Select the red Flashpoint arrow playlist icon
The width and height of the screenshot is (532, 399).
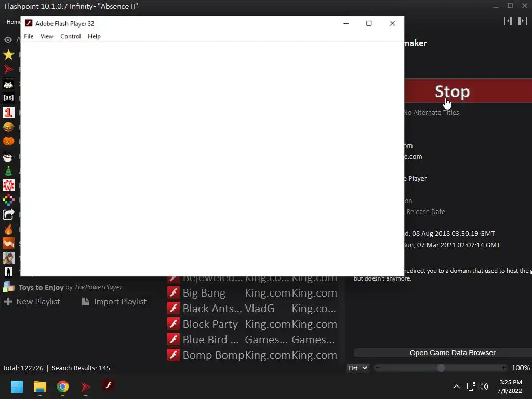pos(8,69)
